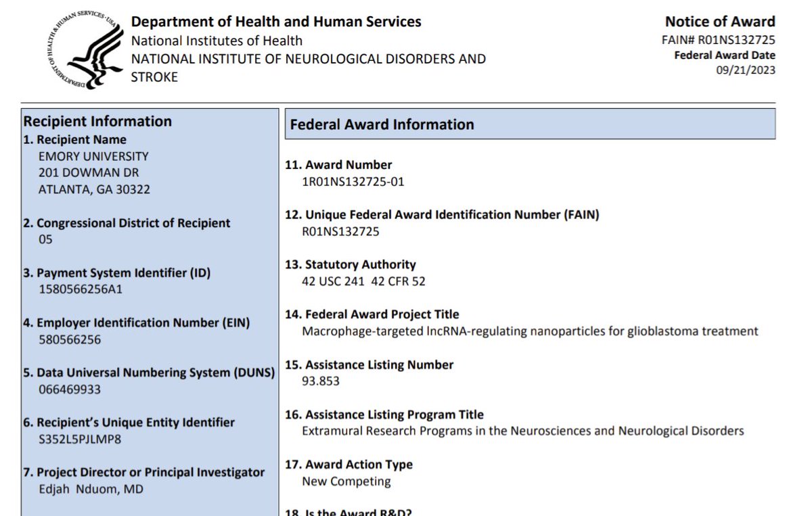Click entity identifier 'S352L5PJLMP8'
Viewport: 812px width, 516px height.
pos(80,440)
